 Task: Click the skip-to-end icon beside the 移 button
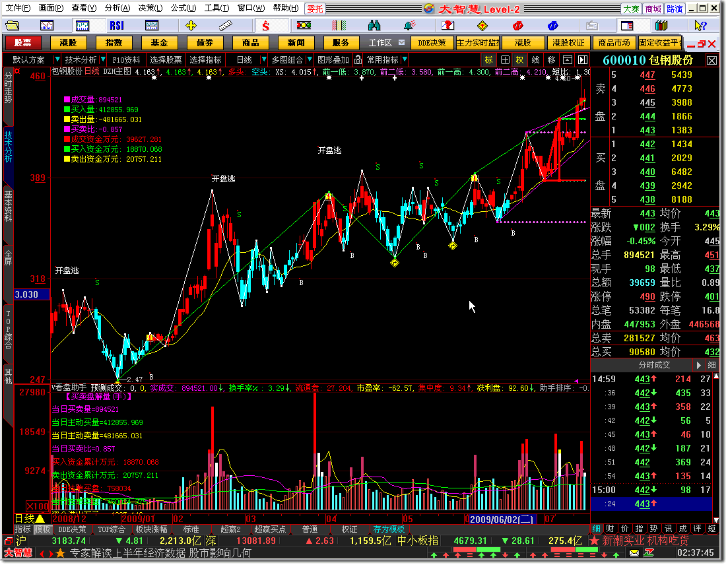click(583, 60)
